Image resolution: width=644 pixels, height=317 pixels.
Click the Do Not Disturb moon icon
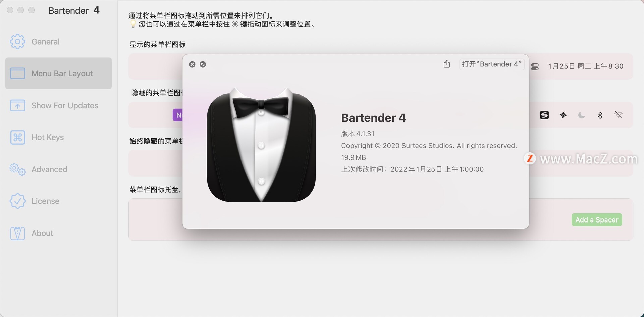(x=582, y=115)
